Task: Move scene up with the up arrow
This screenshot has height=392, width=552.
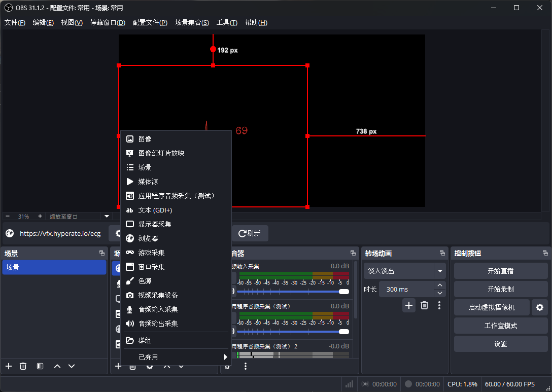Action: point(57,366)
